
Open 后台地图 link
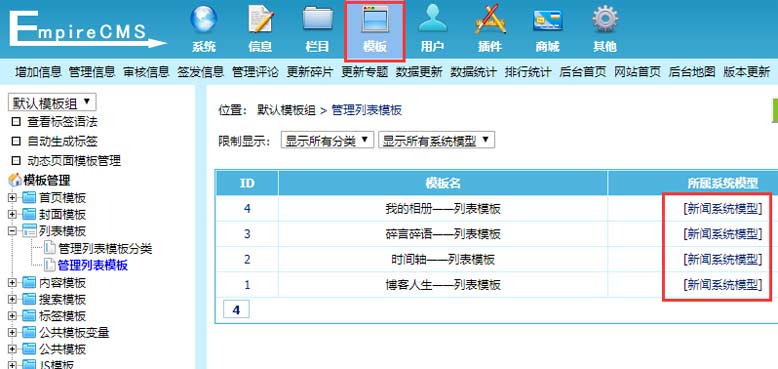tap(692, 72)
